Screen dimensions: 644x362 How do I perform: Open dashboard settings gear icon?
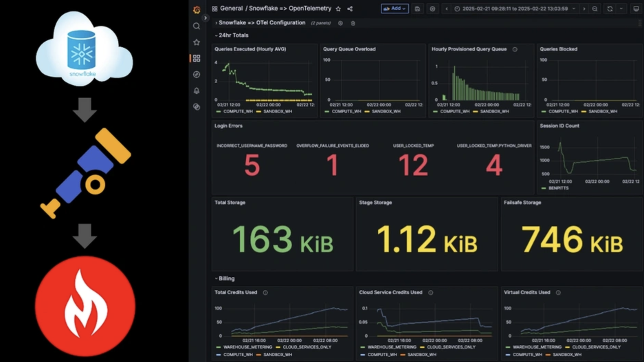(432, 9)
